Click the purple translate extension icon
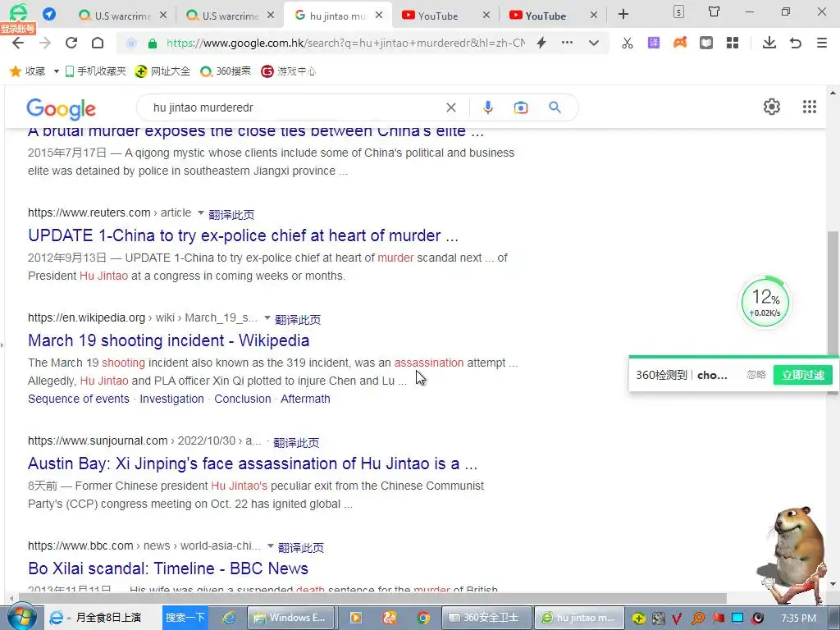840x630 pixels. [x=654, y=43]
